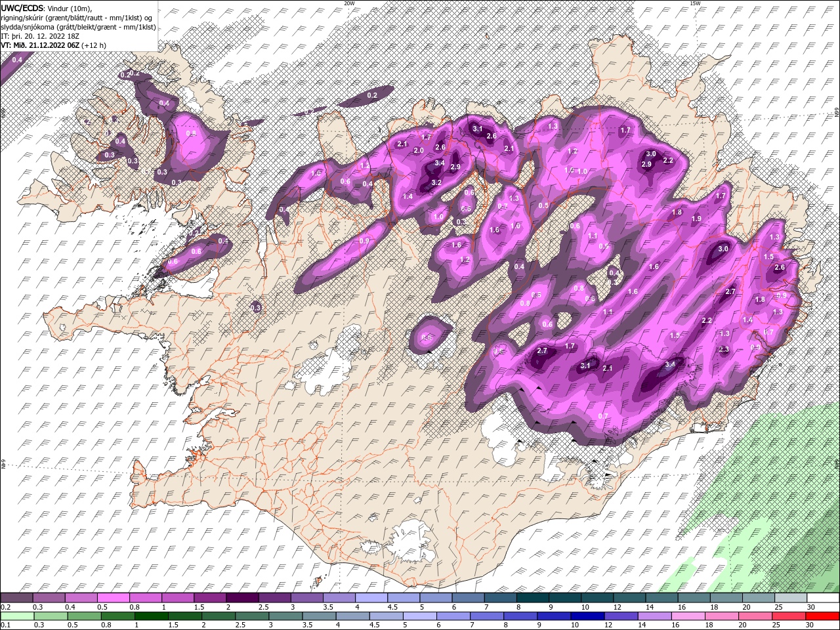This screenshot has width=840, height=630.
Task: Select the white swatch ending the top legend row
Action: point(823,598)
